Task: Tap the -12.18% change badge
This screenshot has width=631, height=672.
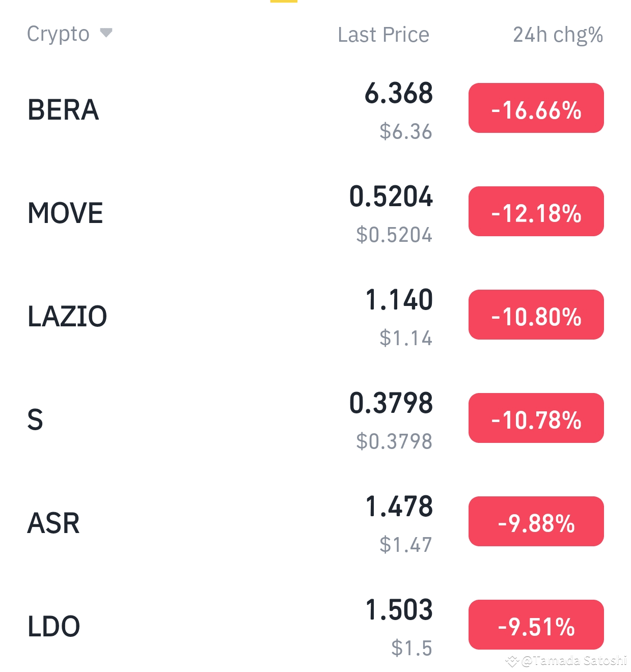Action: [536, 211]
